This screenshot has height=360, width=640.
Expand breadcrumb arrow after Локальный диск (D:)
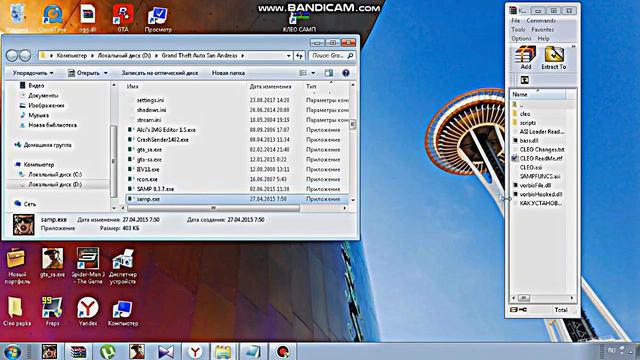pos(156,56)
